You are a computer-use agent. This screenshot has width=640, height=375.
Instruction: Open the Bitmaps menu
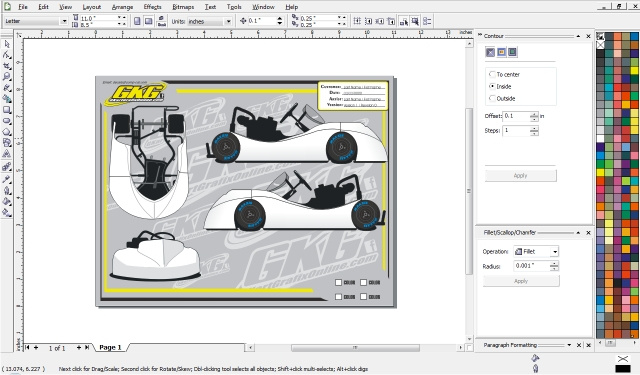[x=183, y=7]
